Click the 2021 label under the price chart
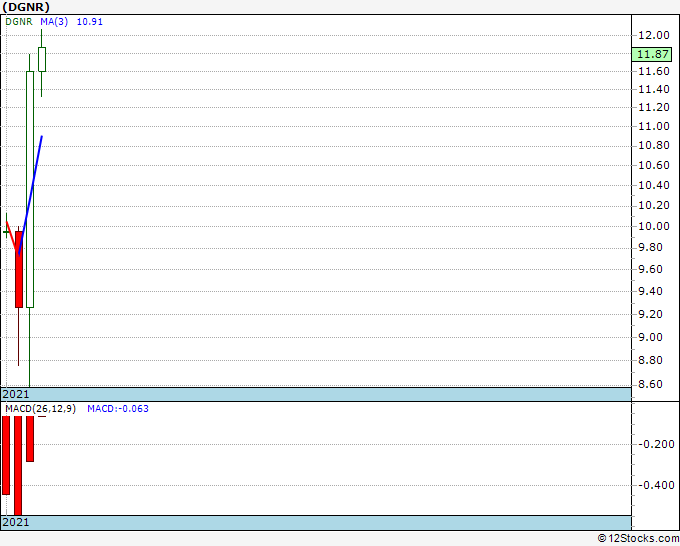 point(16,394)
